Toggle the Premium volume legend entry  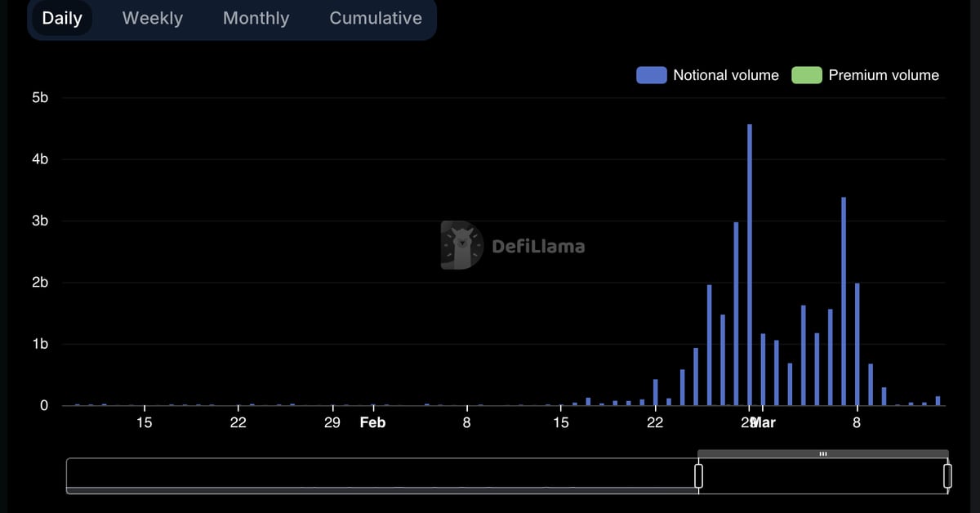coord(883,74)
